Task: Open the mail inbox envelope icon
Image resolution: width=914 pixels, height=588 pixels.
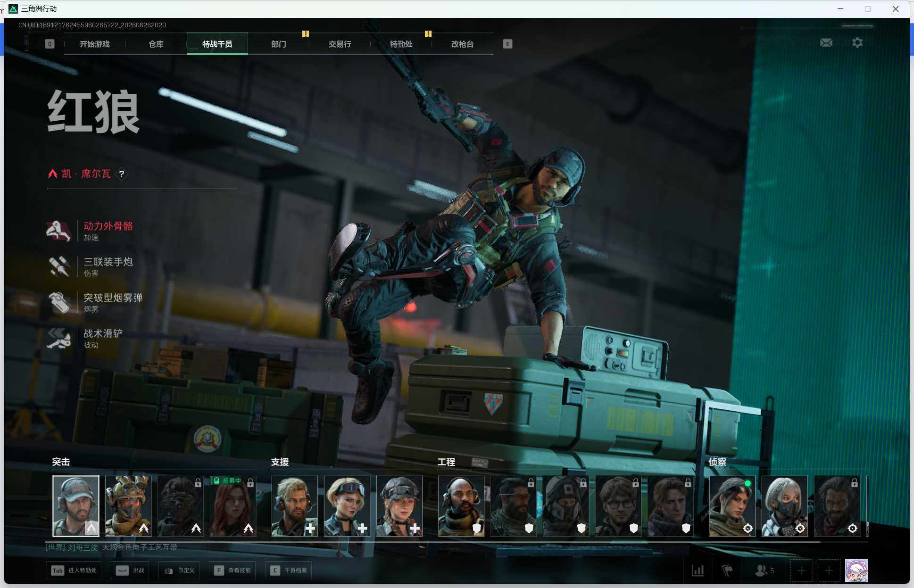Action: tap(826, 43)
